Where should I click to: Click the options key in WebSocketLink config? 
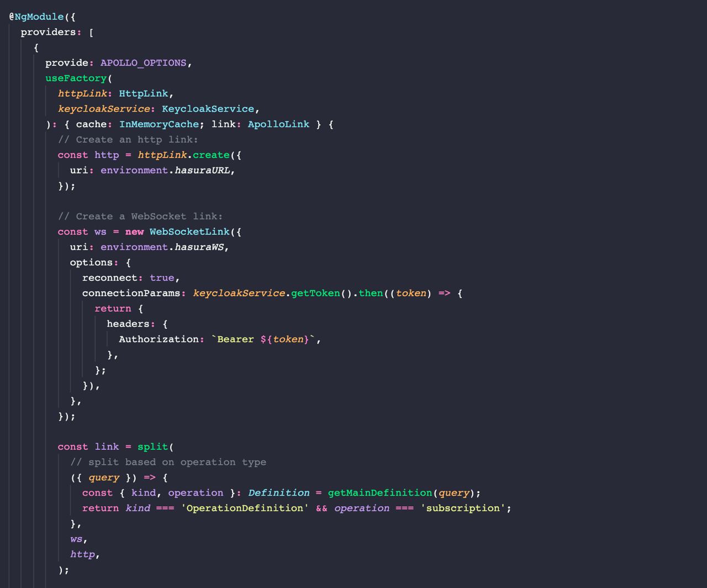(91, 262)
